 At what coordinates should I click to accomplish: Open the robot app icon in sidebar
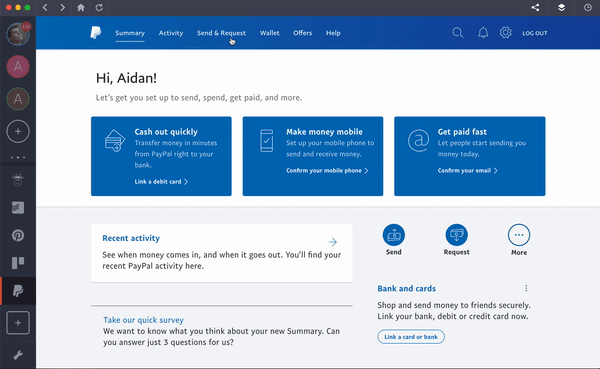[18, 180]
